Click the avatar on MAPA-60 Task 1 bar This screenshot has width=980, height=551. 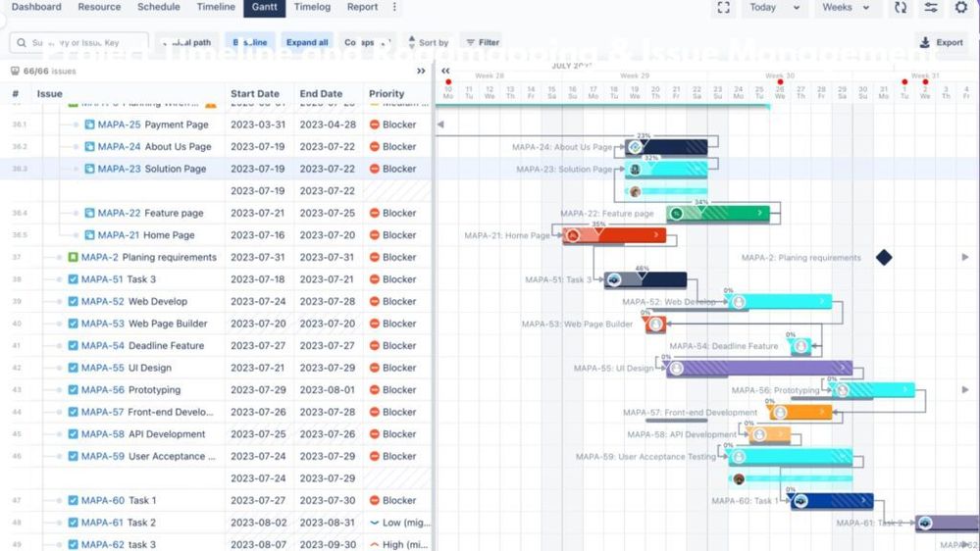click(800, 501)
